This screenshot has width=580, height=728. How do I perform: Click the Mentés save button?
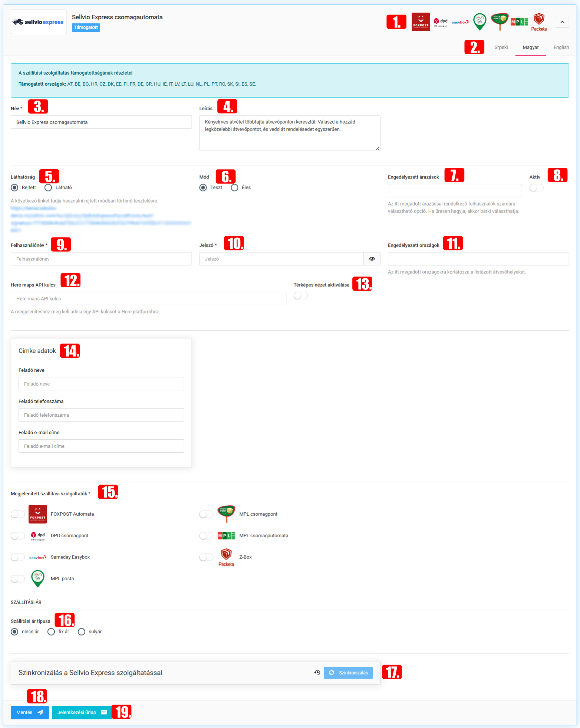click(30, 712)
